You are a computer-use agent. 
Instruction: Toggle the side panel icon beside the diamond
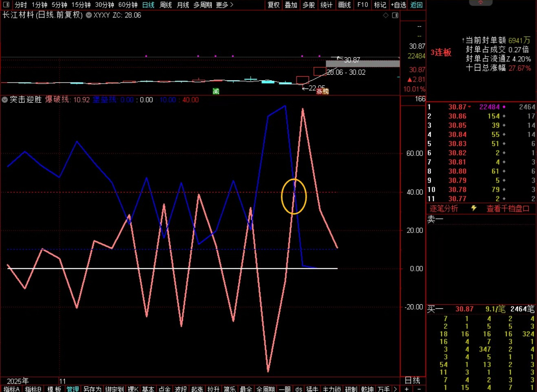click(x=395, y=16)
